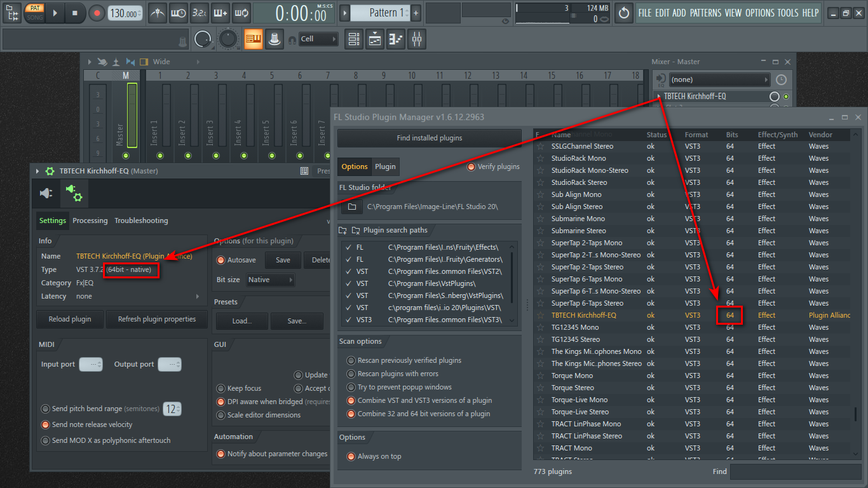
Task: Toggle Verify plugins option
Action: point(471,166)
